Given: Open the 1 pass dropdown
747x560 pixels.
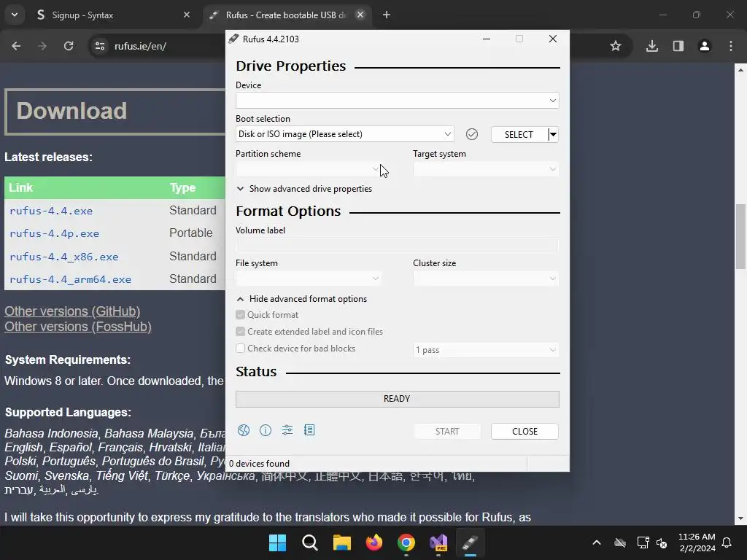Looking at the screenshot, I should (x=485, y=350).
